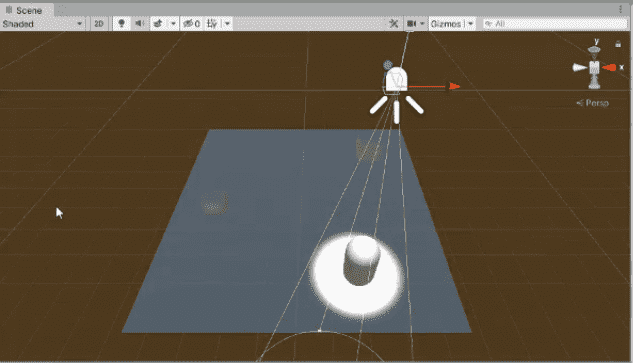Focus the scene search field

point(555,24)
